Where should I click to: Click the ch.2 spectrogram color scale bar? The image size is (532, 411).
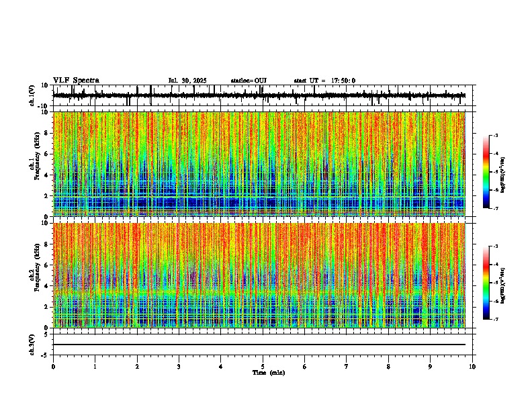(x=486, y=283)
